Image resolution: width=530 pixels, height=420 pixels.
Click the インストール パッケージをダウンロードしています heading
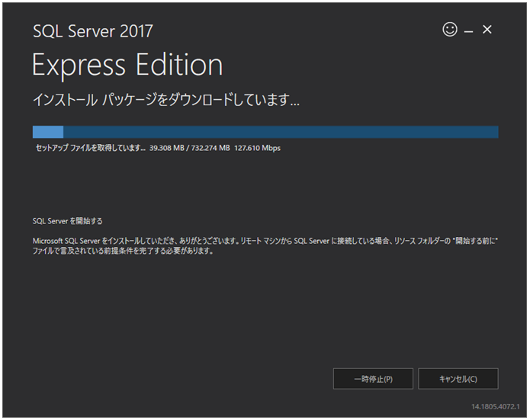(x=166, y=100)
